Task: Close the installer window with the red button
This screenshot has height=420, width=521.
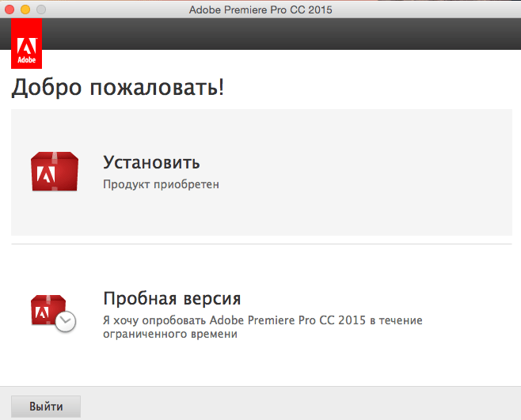Action: coord(10,9)
